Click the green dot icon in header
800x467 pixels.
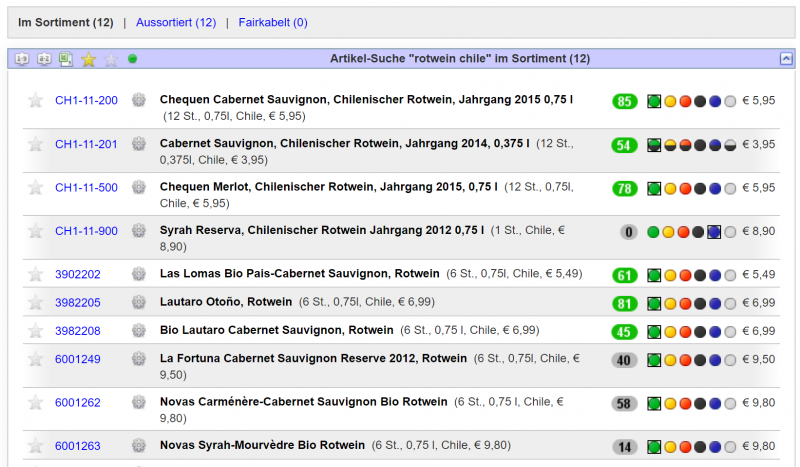coord(133,59)
